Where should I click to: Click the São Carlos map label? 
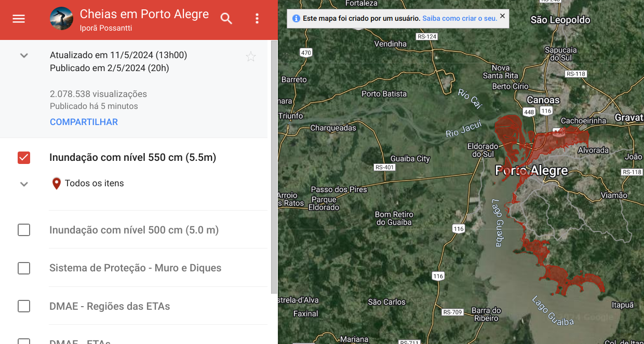[x=386, y=301]
